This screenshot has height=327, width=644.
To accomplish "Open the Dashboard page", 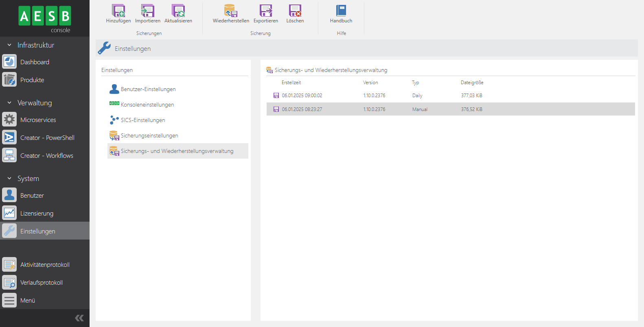I will 35,62.
